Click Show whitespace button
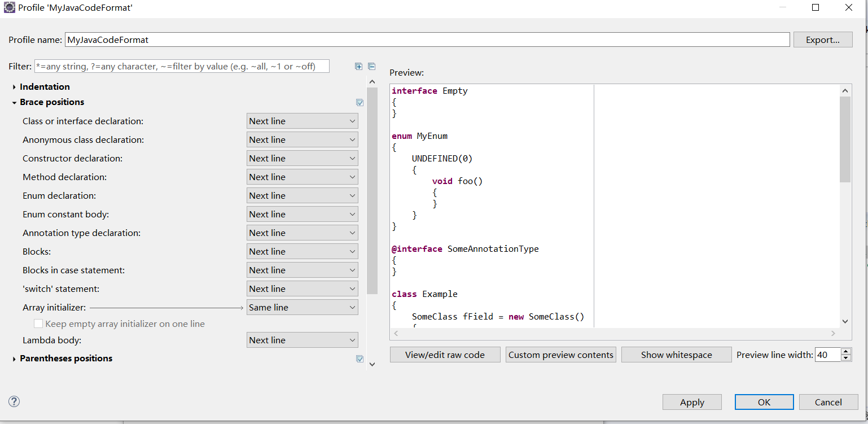The image size is (868, 424). pyautogui.click(x=676, y=355)
